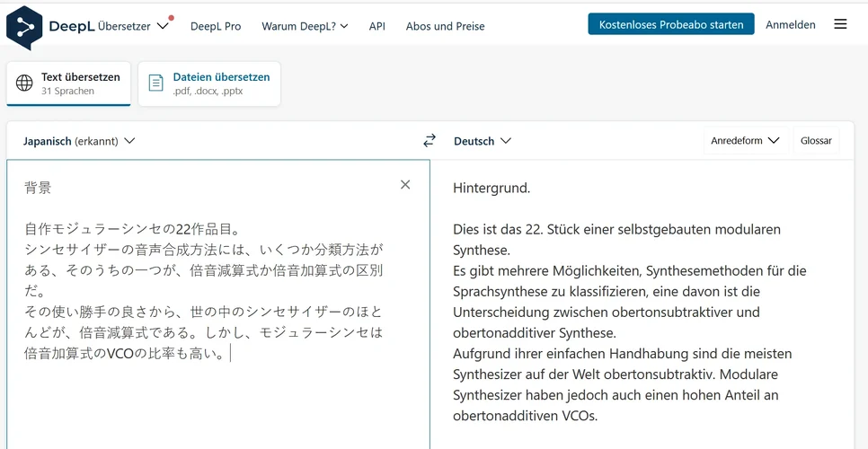Viewport: 868px width, 449px height.
Task: Expand the Anredeform formality dropdown
Action: click(745, 141)
